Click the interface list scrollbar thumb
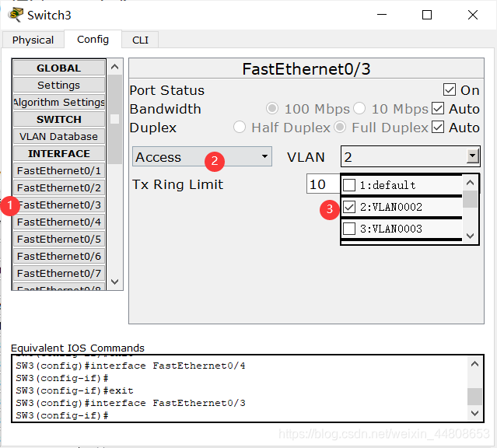This screenshot has height=448, width=497. [x=115, y=119]
